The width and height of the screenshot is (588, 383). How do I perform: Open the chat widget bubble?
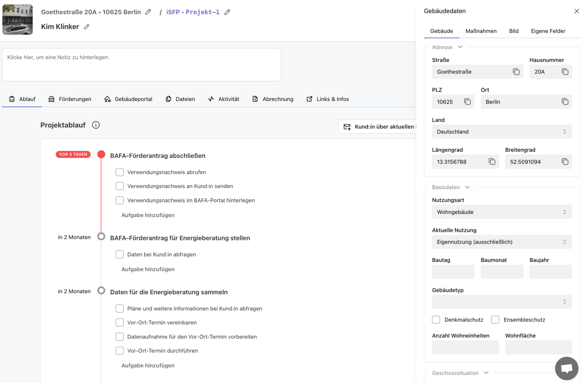[566, 368]
